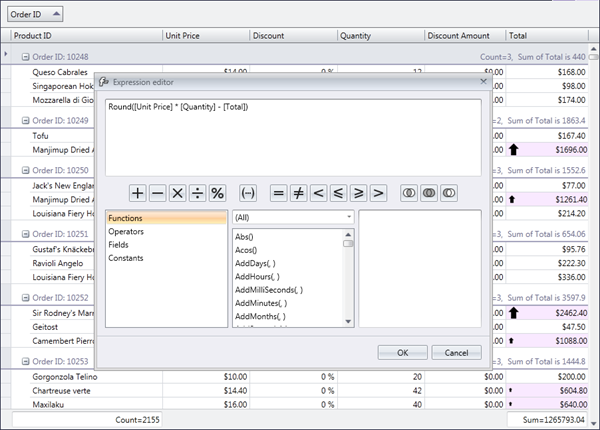The width and height of the screenshot is (600, 430).
Task: Insert the greater-than operator
Action: pos(378,193)
